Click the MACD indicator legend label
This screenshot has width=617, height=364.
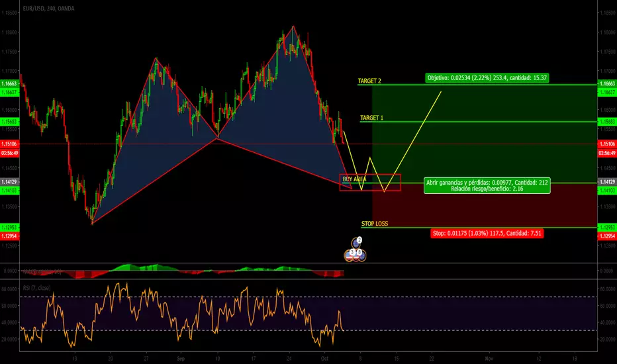[x=42, y=271]
